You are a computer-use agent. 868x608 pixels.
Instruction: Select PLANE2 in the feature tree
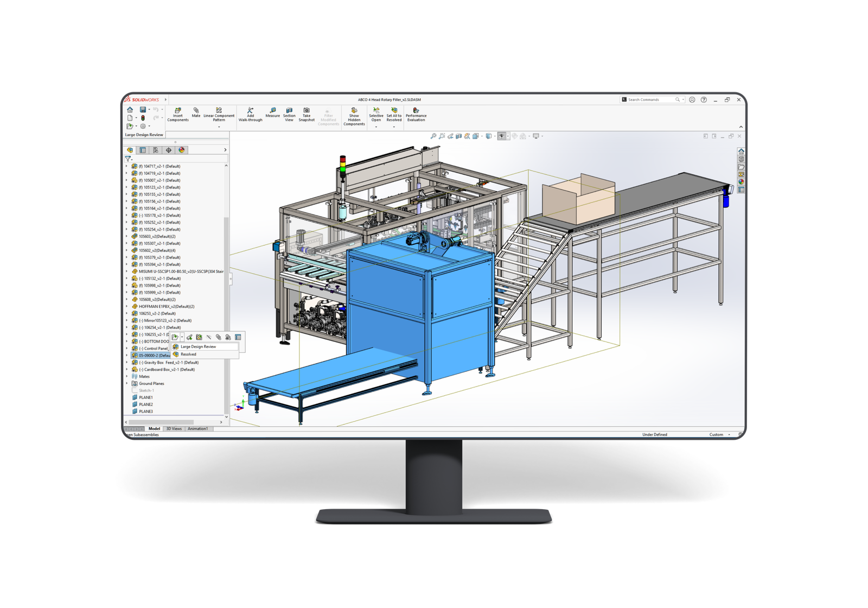click(x=146, y=403)
